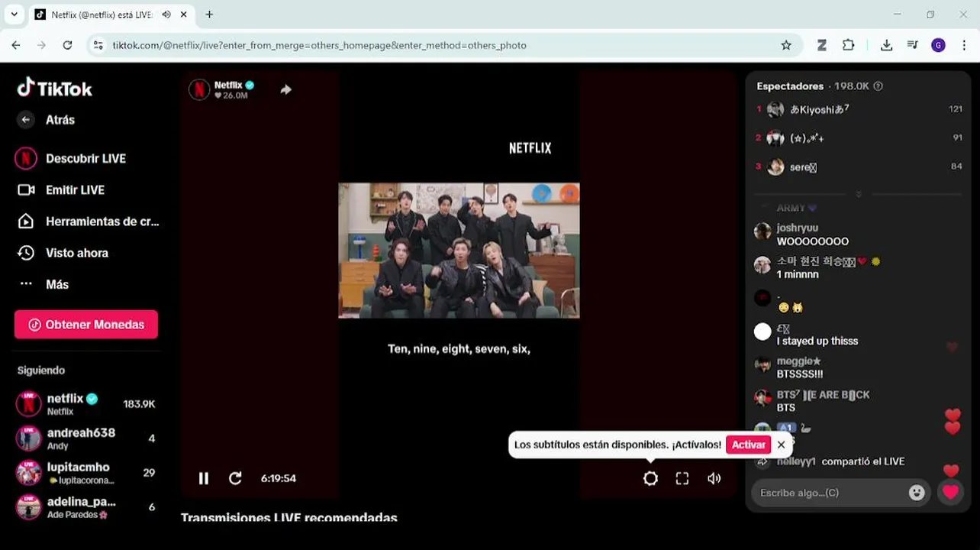This screenshot has height=550, width=980.
Task: Click the live video frame
Action: [x=459, y=250]
